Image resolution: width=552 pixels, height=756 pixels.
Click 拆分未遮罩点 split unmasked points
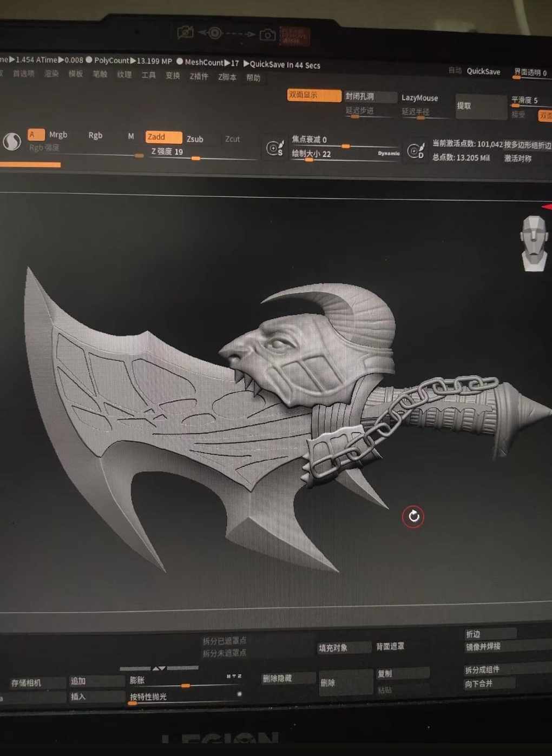[x=225, y=653]
